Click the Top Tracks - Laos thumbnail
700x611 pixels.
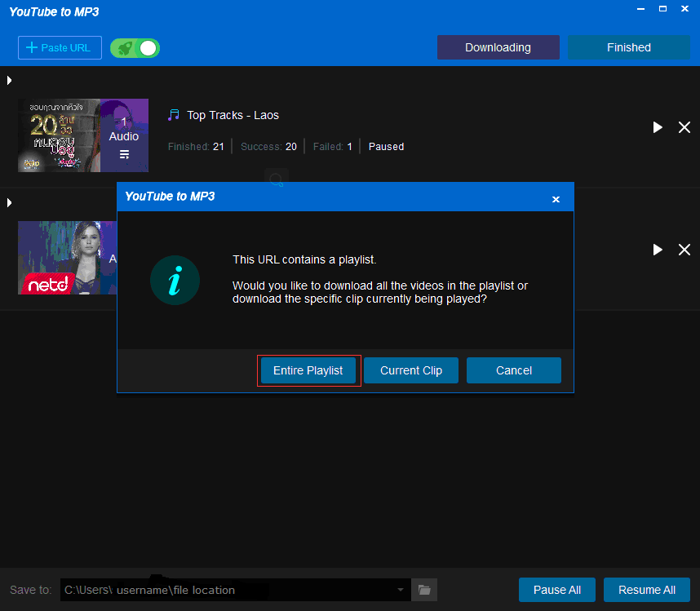click(x=59, y=135)
